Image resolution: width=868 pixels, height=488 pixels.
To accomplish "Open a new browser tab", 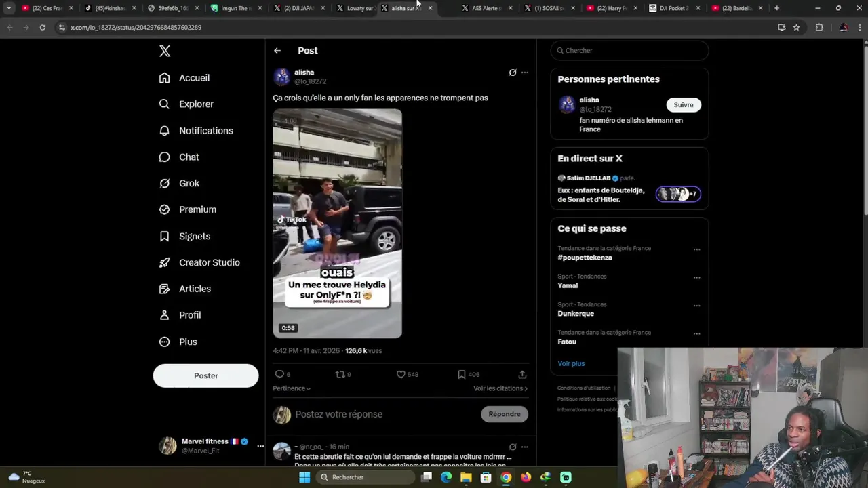I will coord(776,8).
